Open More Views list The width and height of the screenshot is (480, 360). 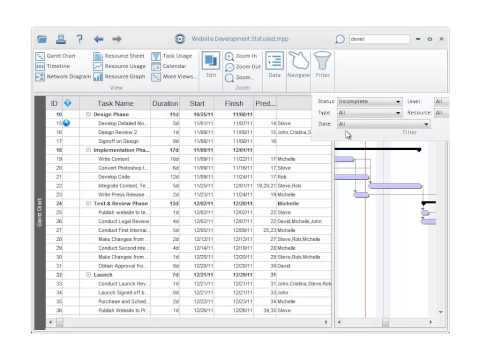pos(172,77)
